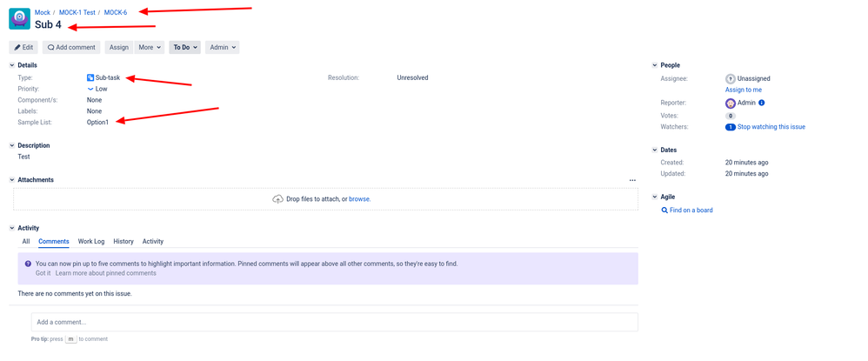Collapse the Agile section
This screenshot has height=361, width=868.
[655, 197]
